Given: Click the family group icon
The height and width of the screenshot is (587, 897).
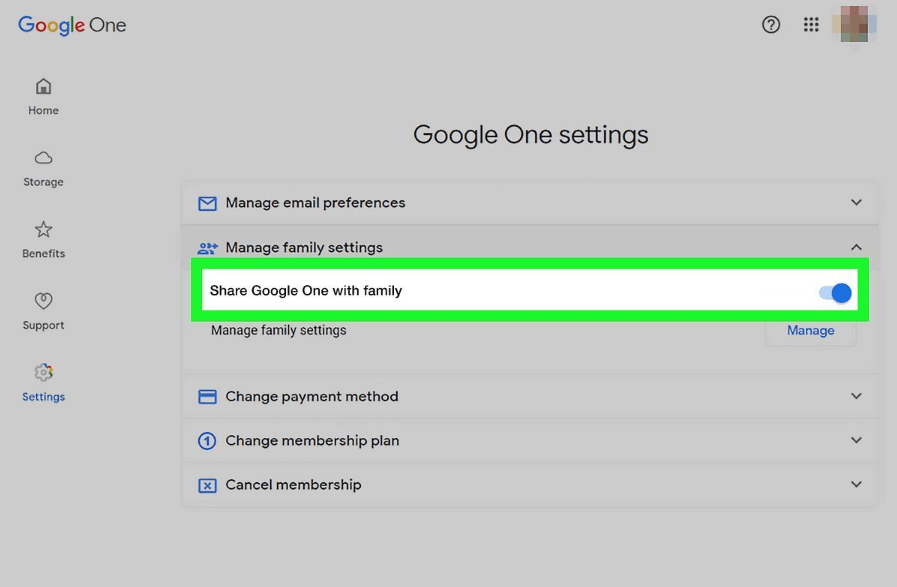Looking at the screenshot, I should pos(207,248).
